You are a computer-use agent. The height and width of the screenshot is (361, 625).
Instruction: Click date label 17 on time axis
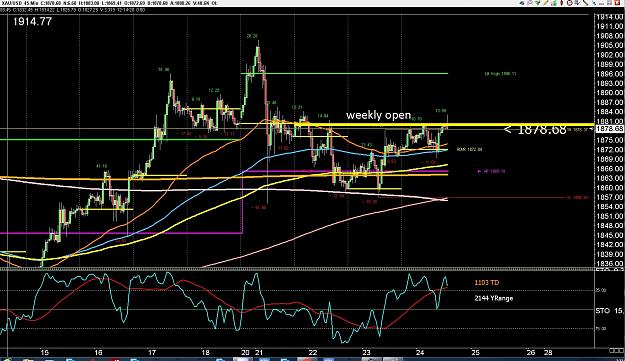coord(152,352)
